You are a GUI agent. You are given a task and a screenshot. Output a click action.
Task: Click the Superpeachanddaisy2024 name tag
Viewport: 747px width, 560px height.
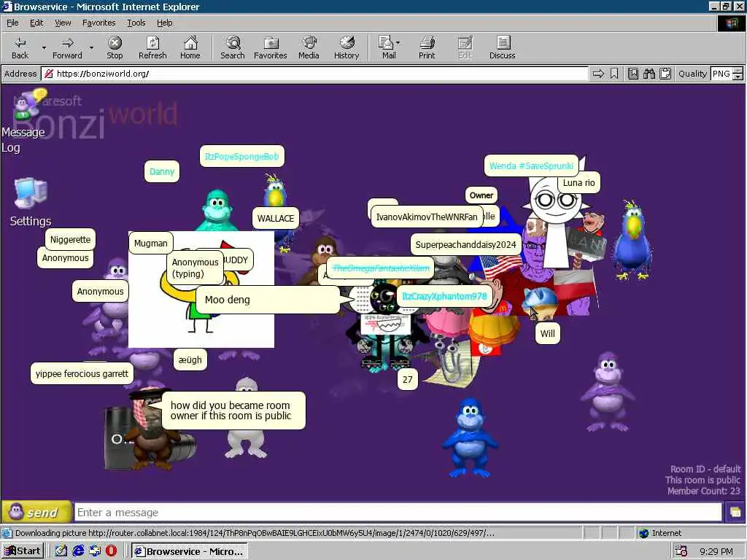pos(465,244)
